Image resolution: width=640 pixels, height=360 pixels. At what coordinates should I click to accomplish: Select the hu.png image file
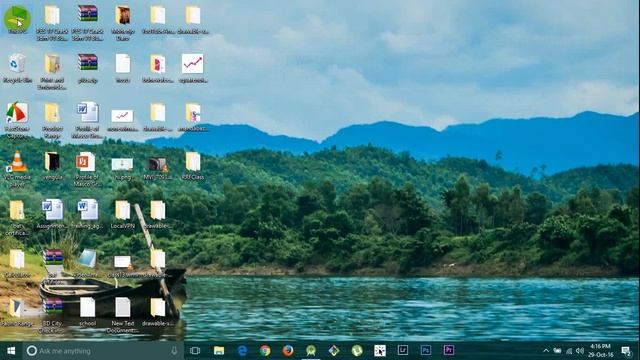[122, 168]
